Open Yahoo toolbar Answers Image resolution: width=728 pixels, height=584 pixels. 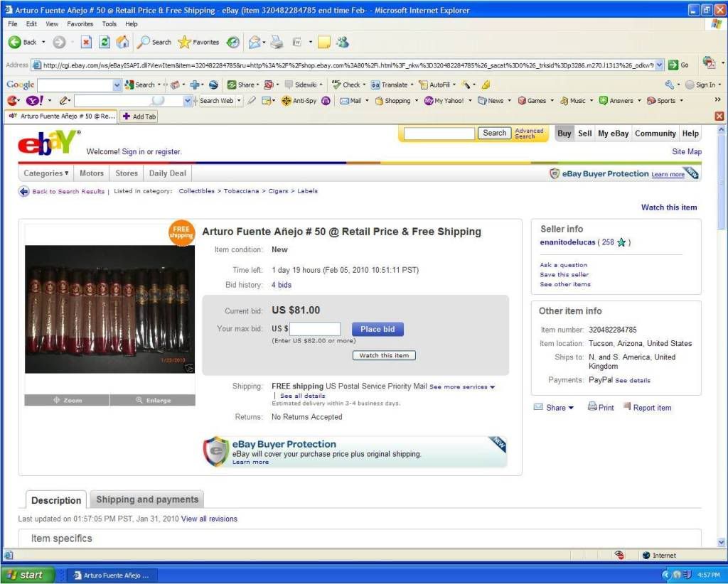tap(616, 101)
